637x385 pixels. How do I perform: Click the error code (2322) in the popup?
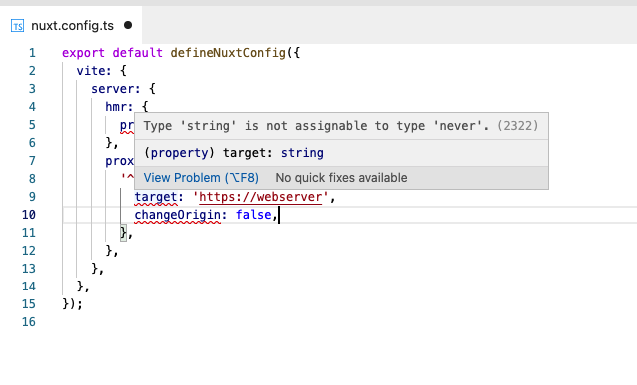pyautogui.click(x=518, y=126)
